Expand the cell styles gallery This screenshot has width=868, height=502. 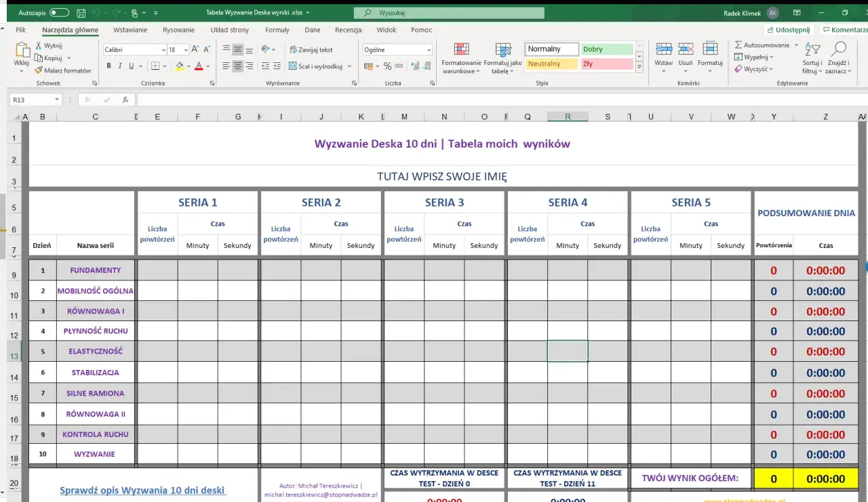point(639,68)
